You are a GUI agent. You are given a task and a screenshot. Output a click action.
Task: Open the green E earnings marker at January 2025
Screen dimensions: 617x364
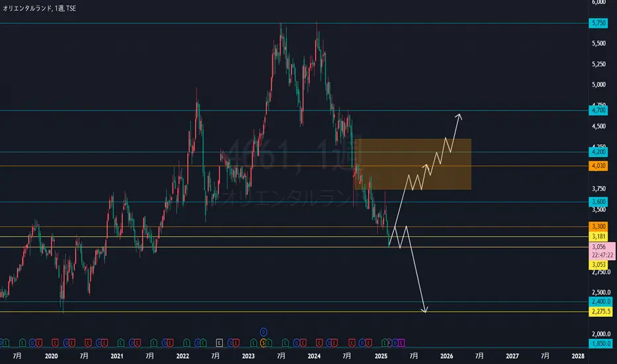pyautogui.click(x=385, y=343)
